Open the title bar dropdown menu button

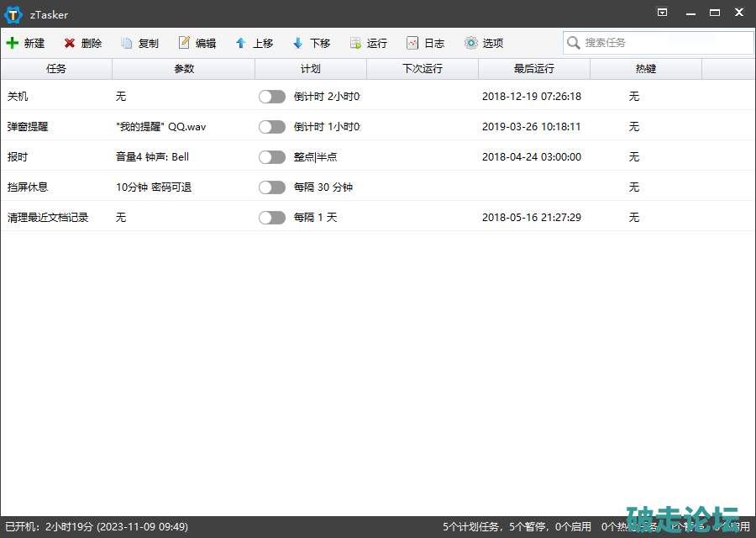tap(662, 13)
